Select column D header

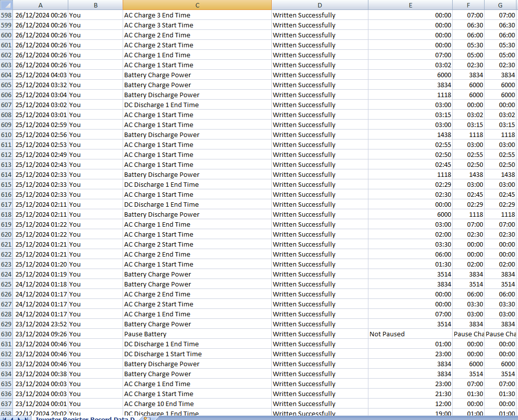tap(320, 5)
